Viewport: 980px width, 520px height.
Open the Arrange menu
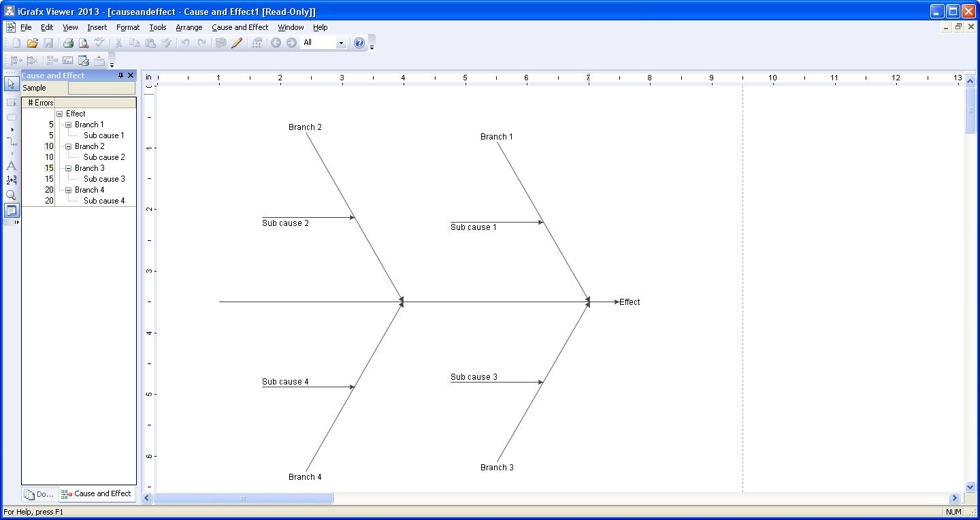(x=189, y=27)
